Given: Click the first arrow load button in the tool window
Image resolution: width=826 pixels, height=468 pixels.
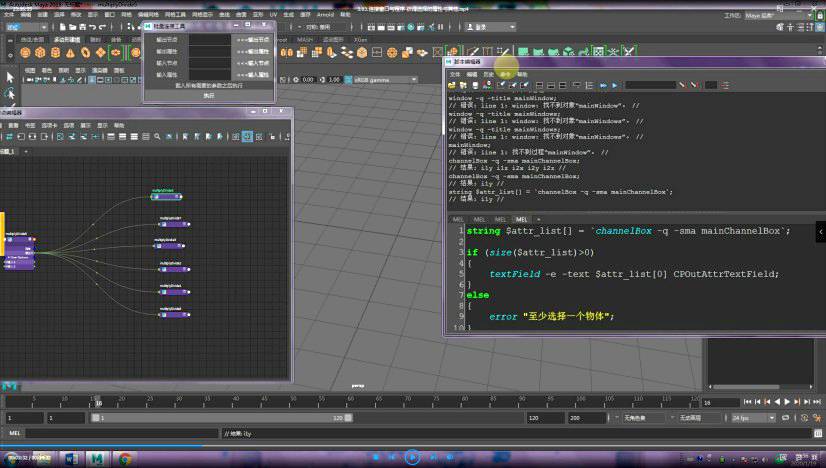Looking at the screenshot, I should [253, 40].
